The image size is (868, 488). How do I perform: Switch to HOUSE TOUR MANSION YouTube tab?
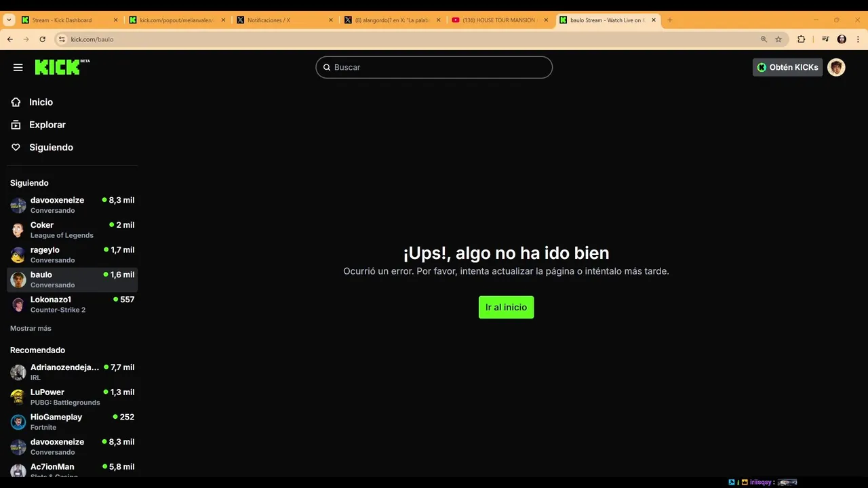500,20
